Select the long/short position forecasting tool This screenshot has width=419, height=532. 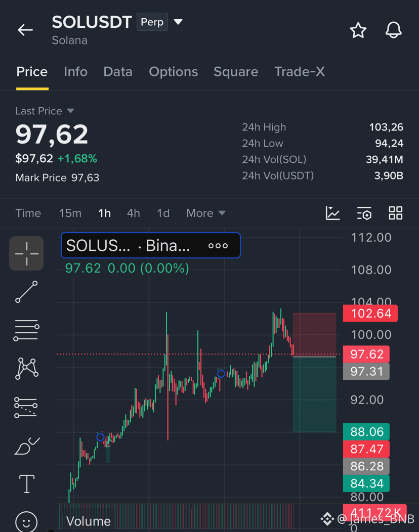(26, 407)
